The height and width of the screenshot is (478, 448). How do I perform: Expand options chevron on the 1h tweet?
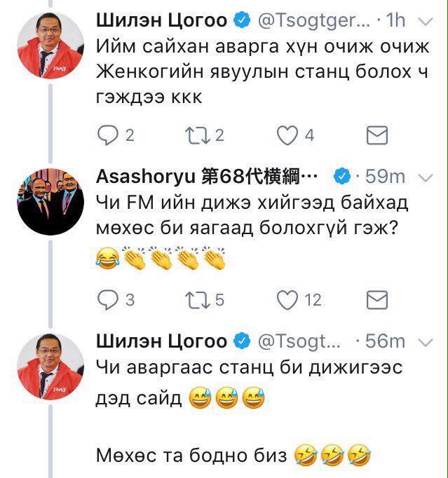pos(426,21)
